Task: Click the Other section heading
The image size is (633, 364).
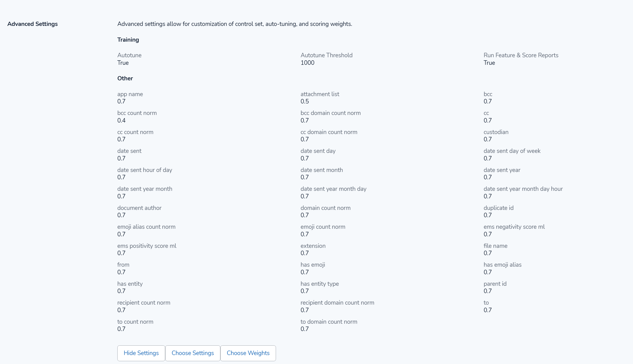Action: (125, 78)
